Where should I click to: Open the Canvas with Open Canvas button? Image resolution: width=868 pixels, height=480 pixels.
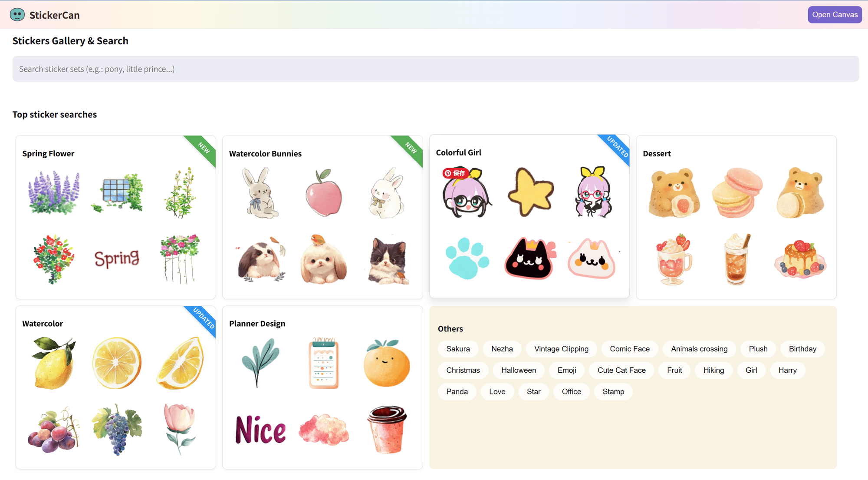pos(835,15)
